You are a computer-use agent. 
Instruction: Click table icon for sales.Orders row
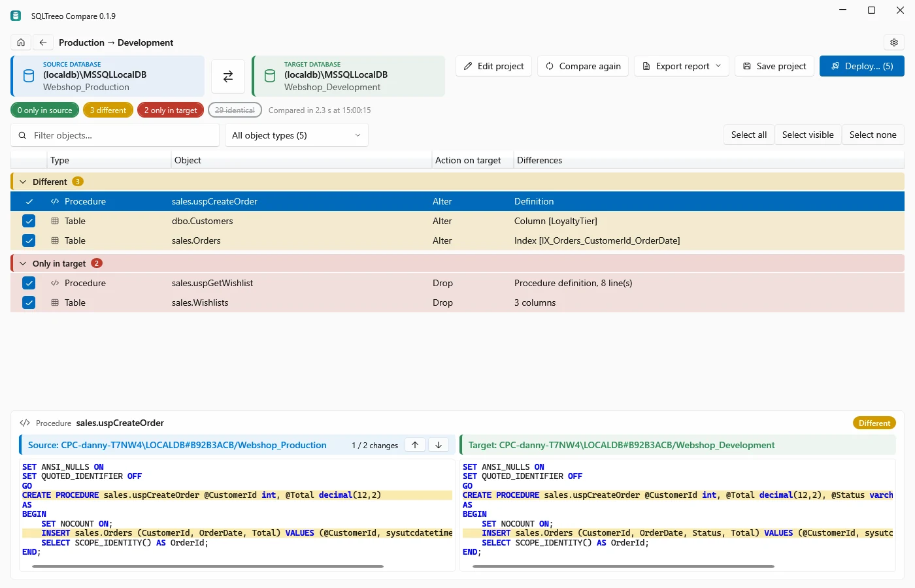(x=55, y=240)
